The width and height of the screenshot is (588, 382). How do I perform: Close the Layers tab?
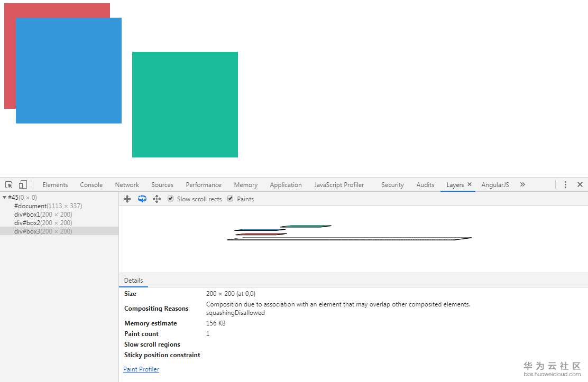pyautogui.click(x=470, y=184)
